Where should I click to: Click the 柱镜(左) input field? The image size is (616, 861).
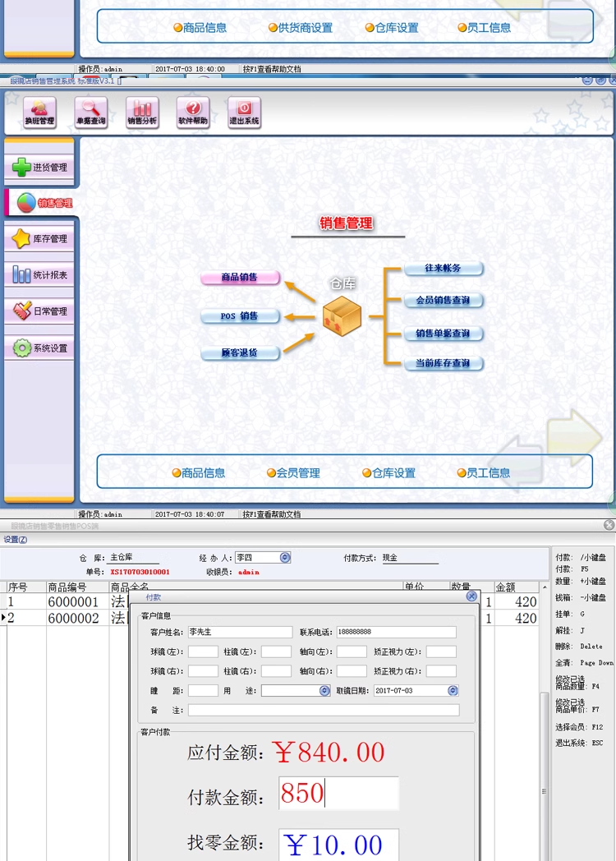(x=276, y=652)
